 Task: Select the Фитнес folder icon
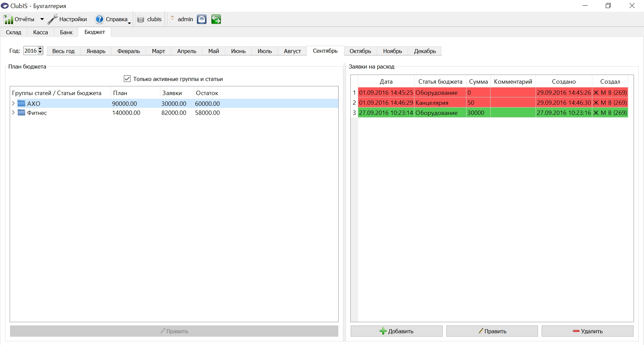pyautogui.click(x=21, y=113)
